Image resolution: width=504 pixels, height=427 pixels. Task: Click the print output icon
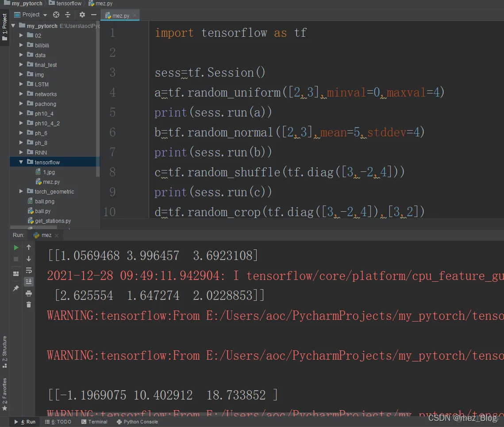(29, 294)
